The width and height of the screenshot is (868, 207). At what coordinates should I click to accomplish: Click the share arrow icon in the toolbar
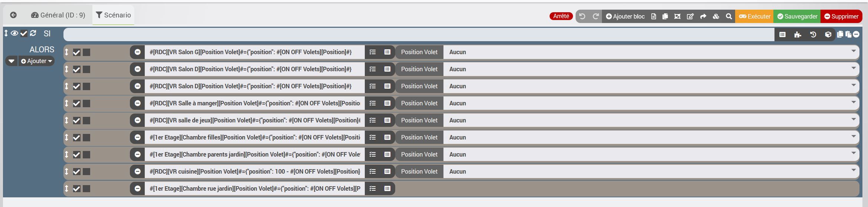[x=703, y=16]
